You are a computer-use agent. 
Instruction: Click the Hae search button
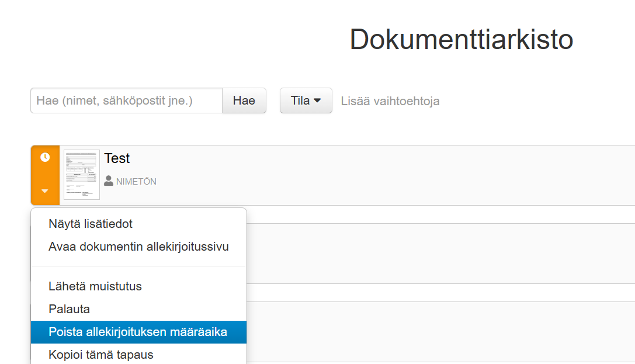[244, 100]
